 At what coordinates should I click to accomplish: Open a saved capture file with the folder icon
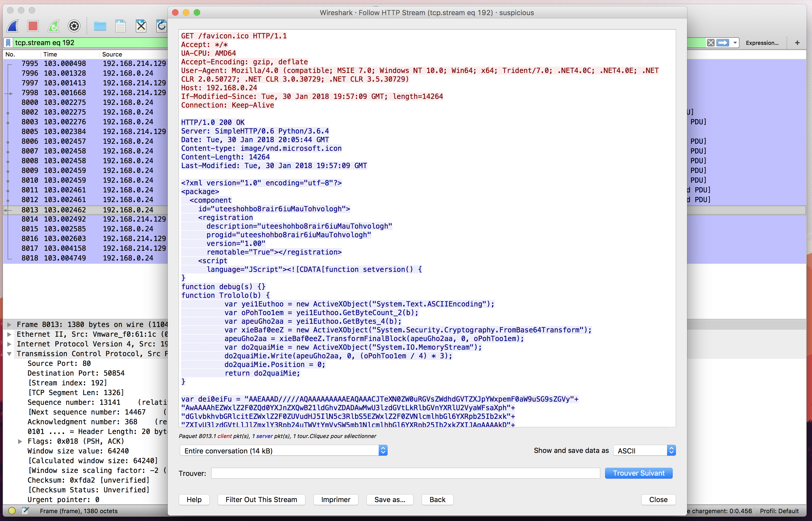coord(100,26)
